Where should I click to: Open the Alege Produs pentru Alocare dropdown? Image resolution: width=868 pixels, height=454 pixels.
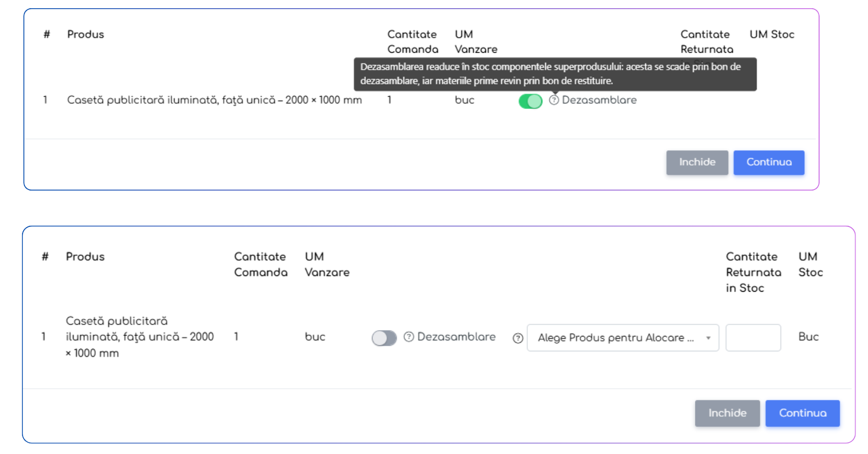pyautogui.click(x=623, y=338)
